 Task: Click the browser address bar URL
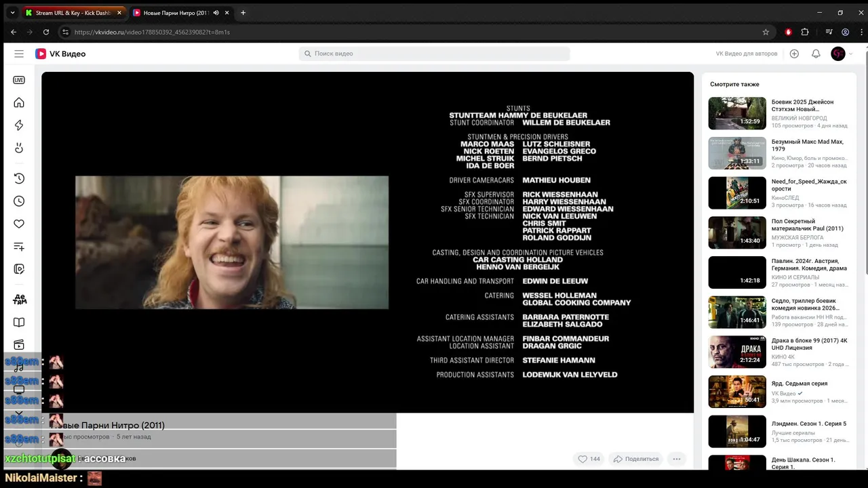point(152,32)
